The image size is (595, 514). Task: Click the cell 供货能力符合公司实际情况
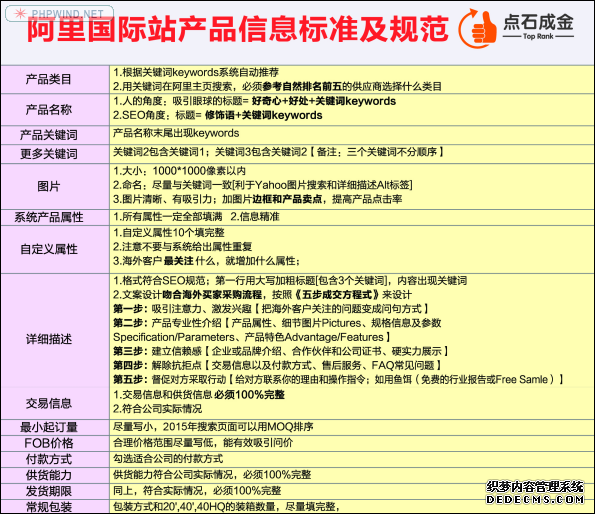212,475
